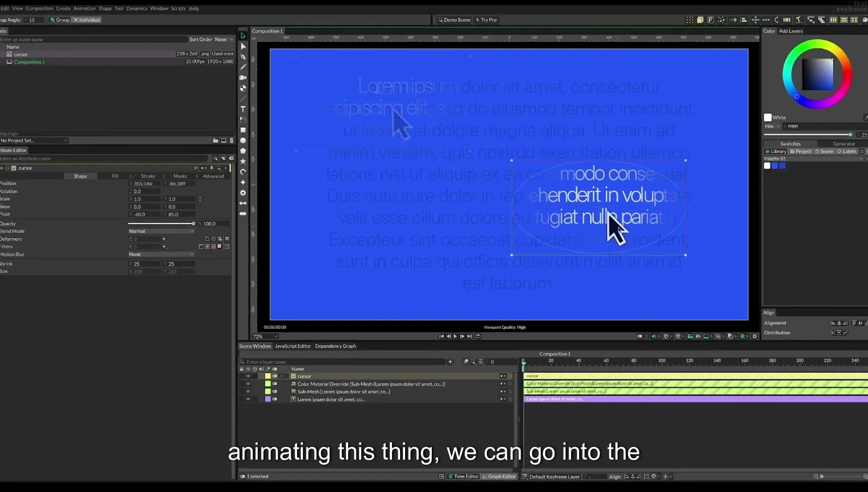Select the Star shape tool
The image size is (868, 492).
[243, 161]
